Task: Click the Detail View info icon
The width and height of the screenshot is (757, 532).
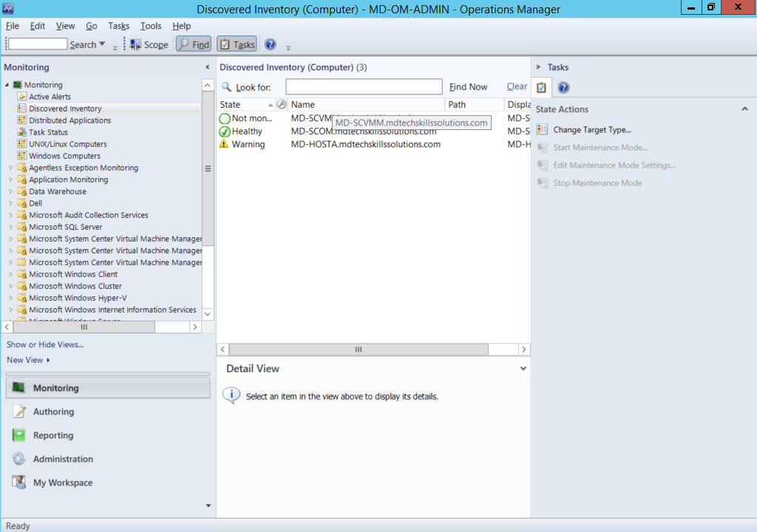Action: [231, 395]
